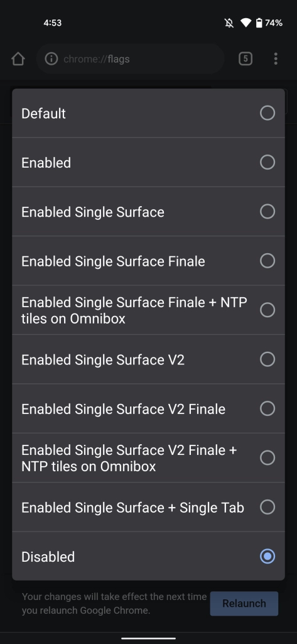Choose the Enabled Single Surface option
Viewport: 297px width, 644px height.
pos(148,212)
